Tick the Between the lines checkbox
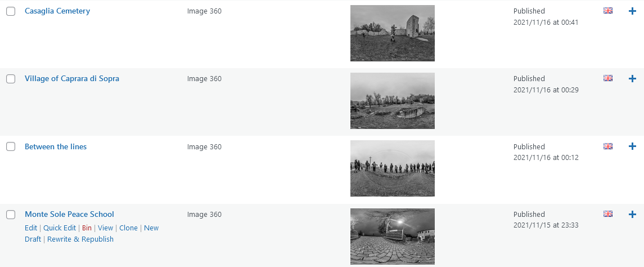644x267 pixels. [11, 146]
